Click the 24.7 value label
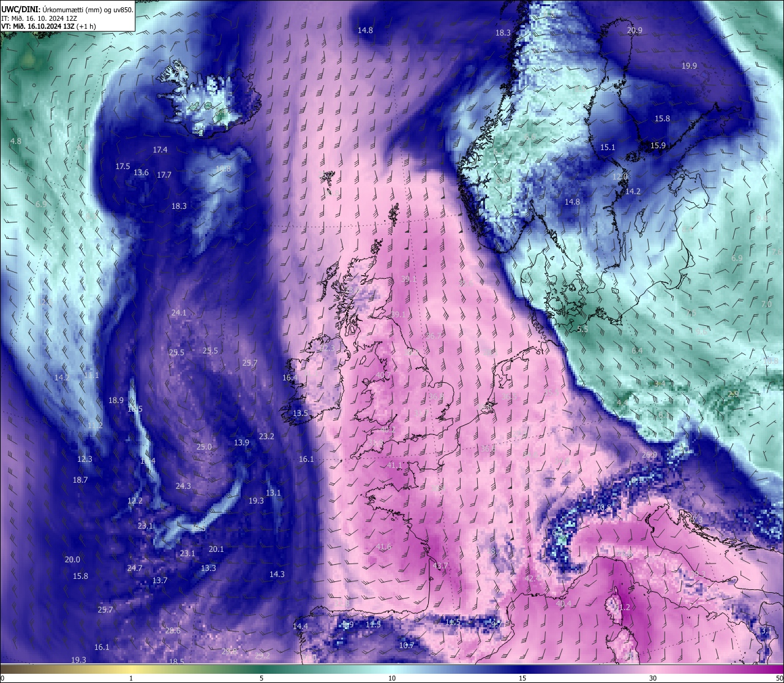 (x=135, y=568)
